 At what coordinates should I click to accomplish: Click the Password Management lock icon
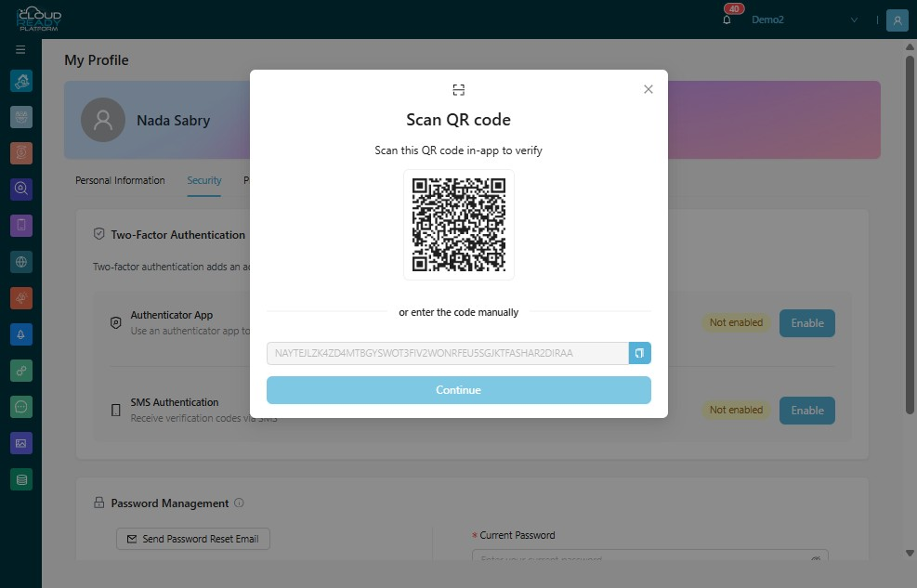(x=98, y=503)
